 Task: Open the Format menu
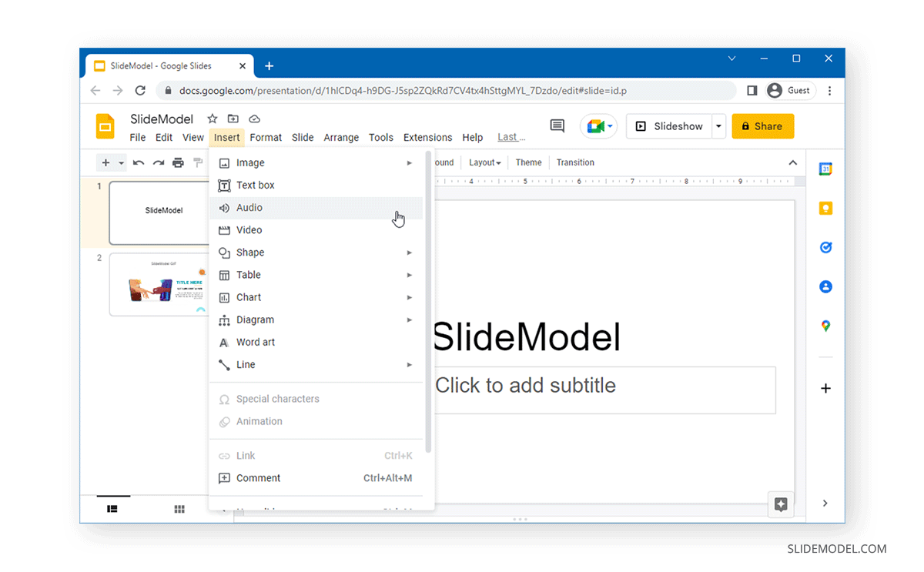pyautogui.click(x=266, y=137)
